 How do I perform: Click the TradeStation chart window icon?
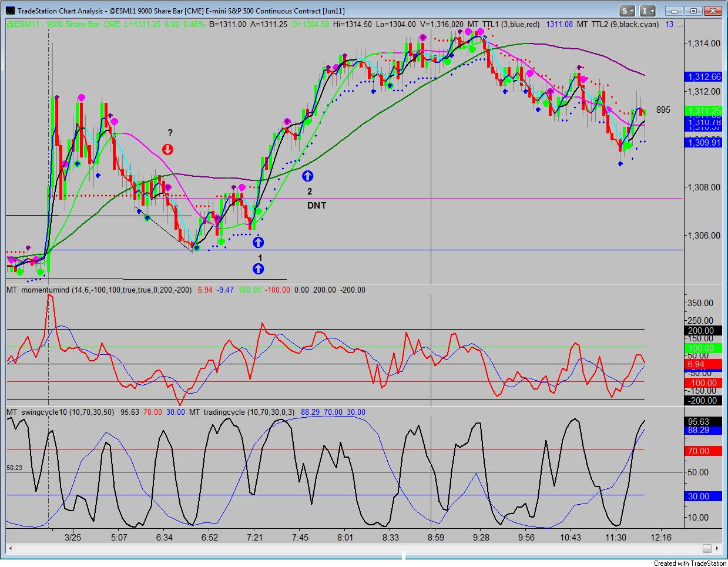(11, 11)
